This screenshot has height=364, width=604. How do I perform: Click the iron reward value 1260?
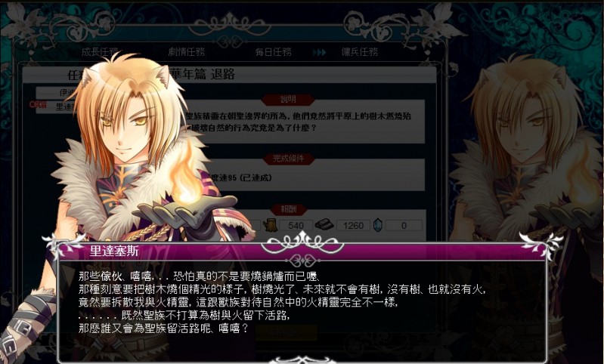[353, 226]
